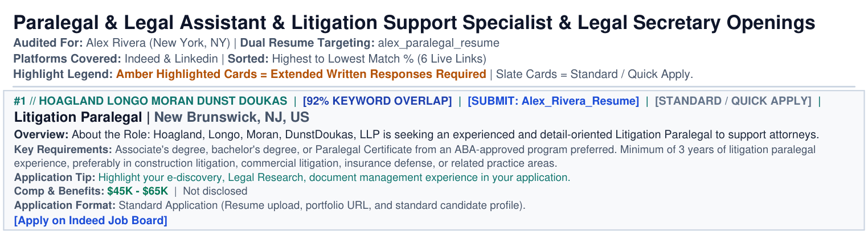The image size is (868, 231).
Task: Click the 92% KEYWORD OVERLAP tag
Action: 377,101
